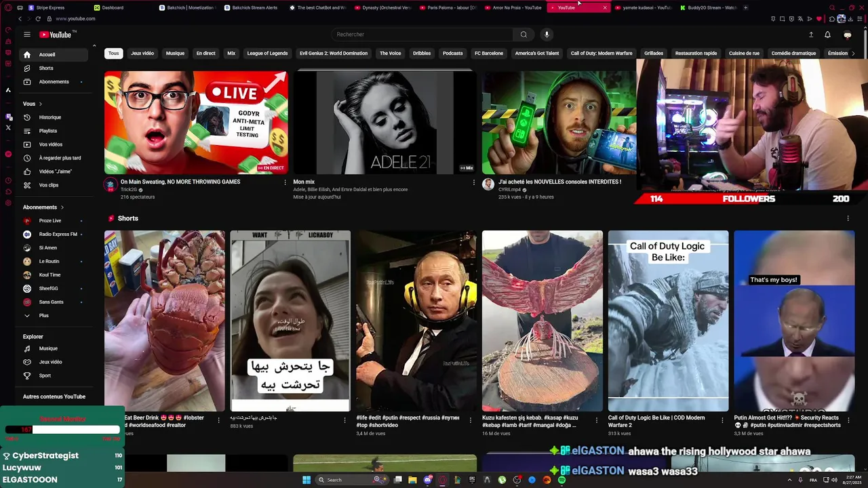
Task: Select the Tous filter chip
Action: point(113,53)
